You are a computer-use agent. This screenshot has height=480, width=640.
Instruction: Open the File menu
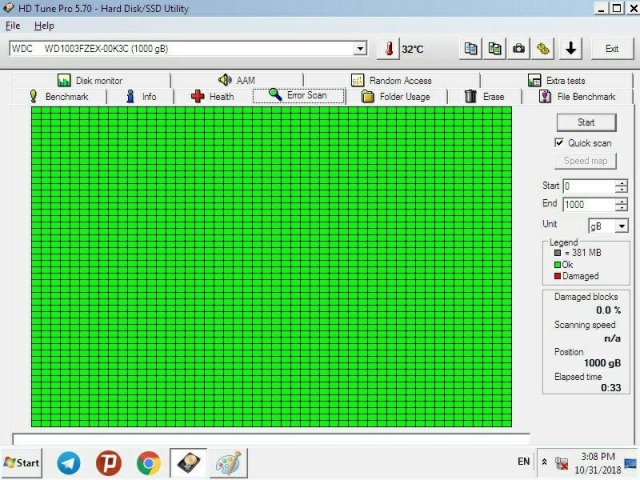(13, 25)
